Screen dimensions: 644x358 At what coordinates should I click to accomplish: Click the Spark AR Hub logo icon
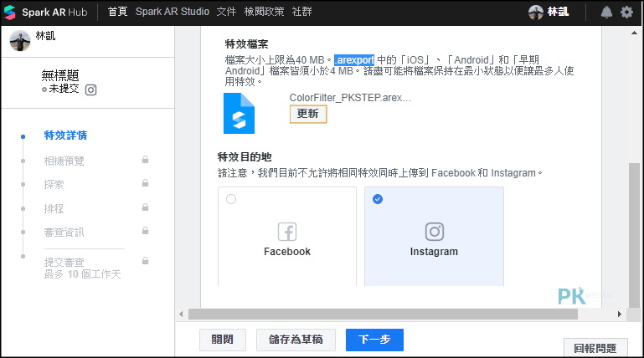point(10,13)
